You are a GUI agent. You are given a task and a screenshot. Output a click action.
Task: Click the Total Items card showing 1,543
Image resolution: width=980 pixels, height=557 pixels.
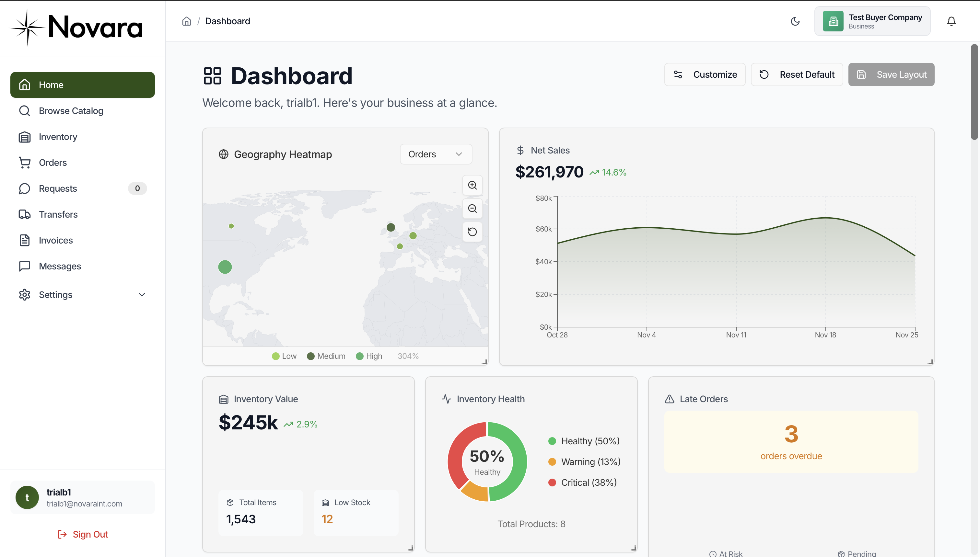point(261,513)
